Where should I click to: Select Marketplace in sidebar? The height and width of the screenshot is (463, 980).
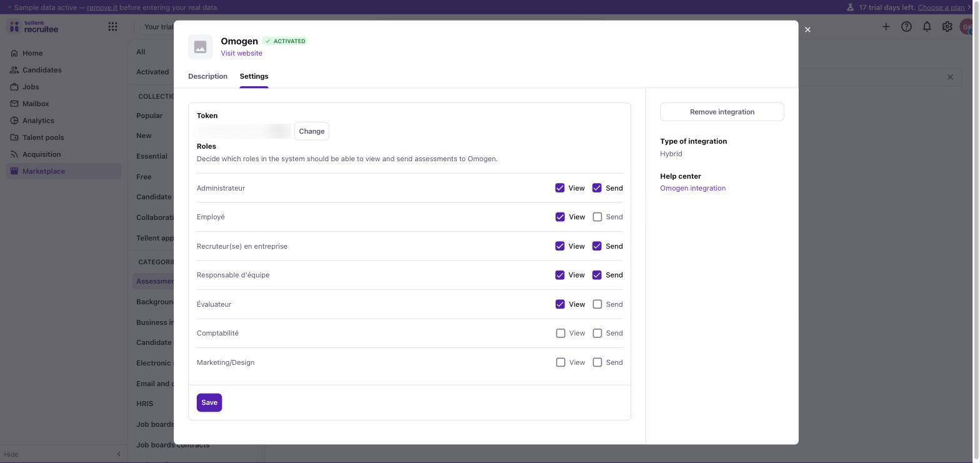(x=63, y=171)
